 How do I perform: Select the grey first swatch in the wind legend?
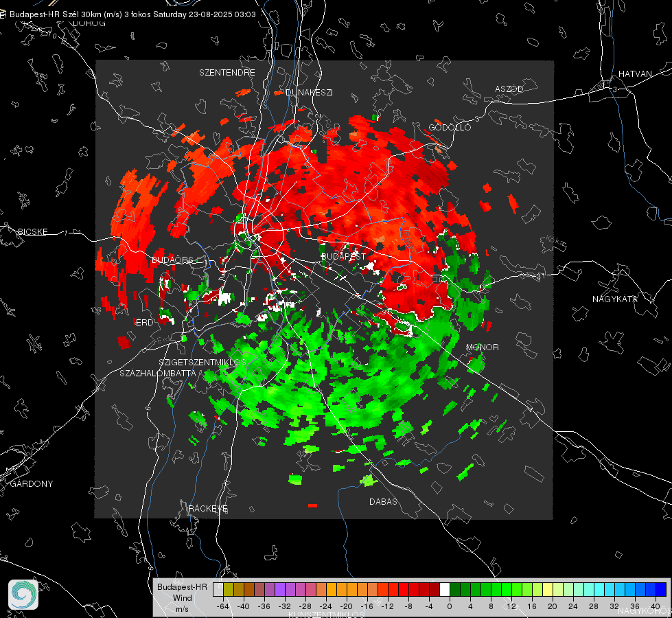[x=218, y=590]
